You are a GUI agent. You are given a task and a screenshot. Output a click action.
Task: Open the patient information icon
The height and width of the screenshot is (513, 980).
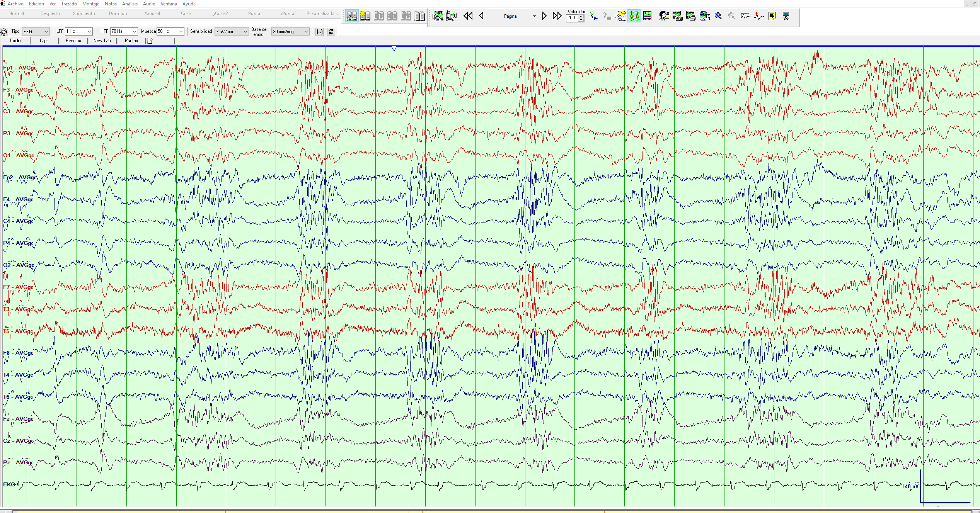tap(664, 16)
